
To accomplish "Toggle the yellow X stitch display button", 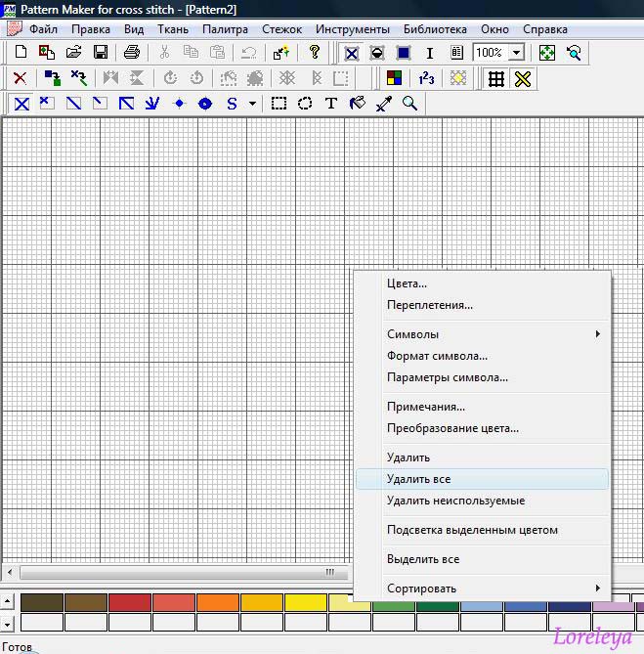I will [523, 79].
